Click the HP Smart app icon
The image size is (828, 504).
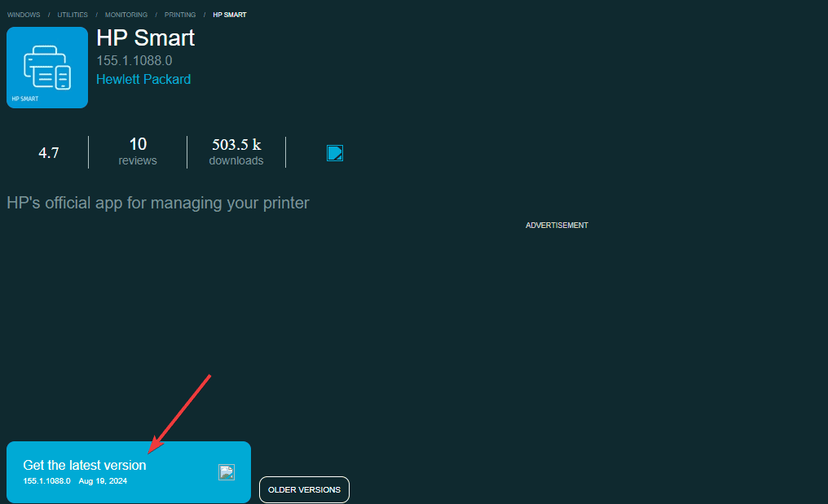coord(47,68)
